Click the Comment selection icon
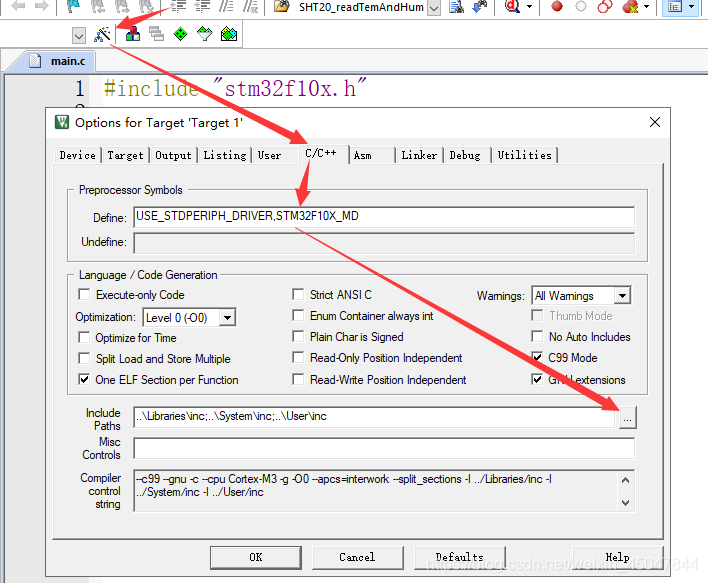The image size is (708, 583). point(226,6)
